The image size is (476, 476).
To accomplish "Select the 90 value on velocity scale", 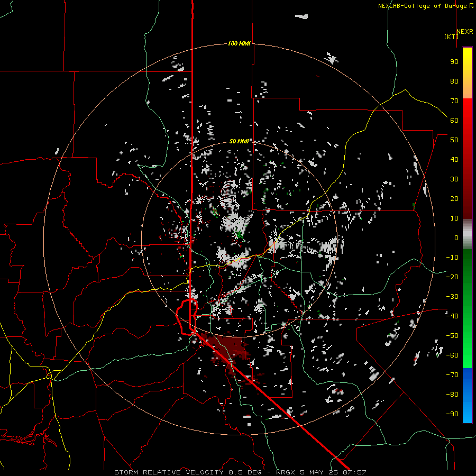I will [454, 62].
